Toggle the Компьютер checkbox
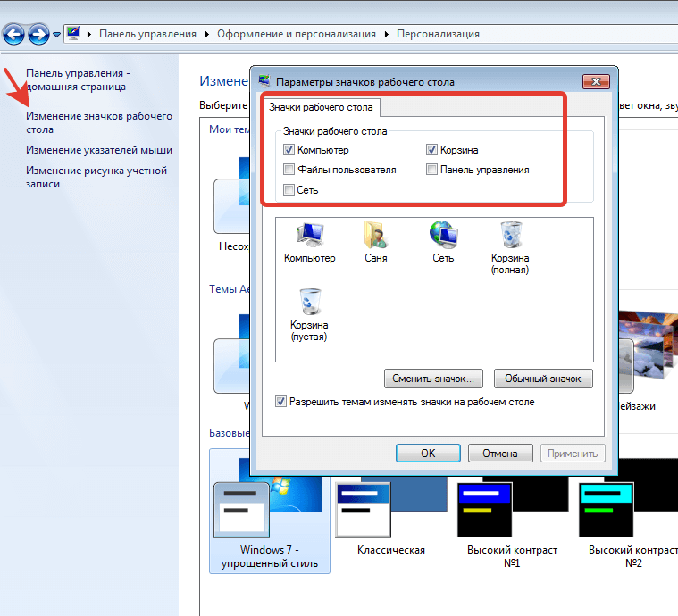This screenshot has width=678, height=616. pos(289,150)
